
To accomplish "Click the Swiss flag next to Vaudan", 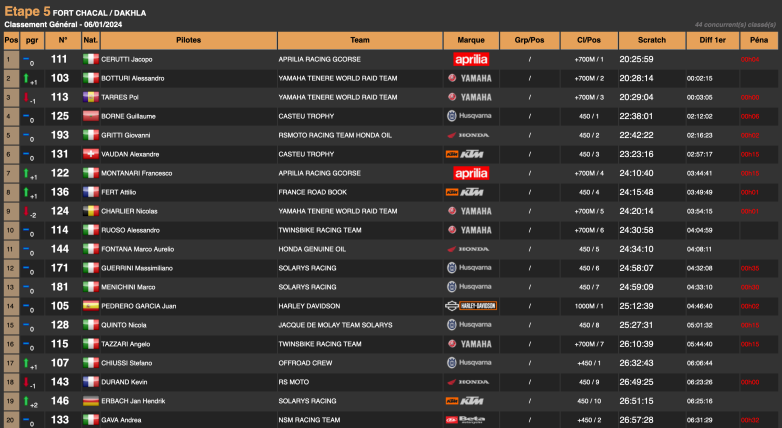I will [x=91, y=154].
